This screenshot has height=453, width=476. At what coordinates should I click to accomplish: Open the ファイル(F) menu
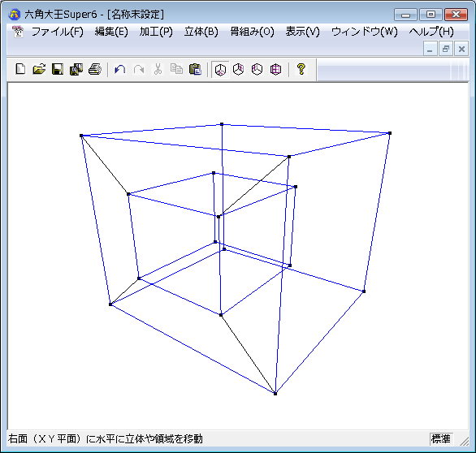point(58,32)
